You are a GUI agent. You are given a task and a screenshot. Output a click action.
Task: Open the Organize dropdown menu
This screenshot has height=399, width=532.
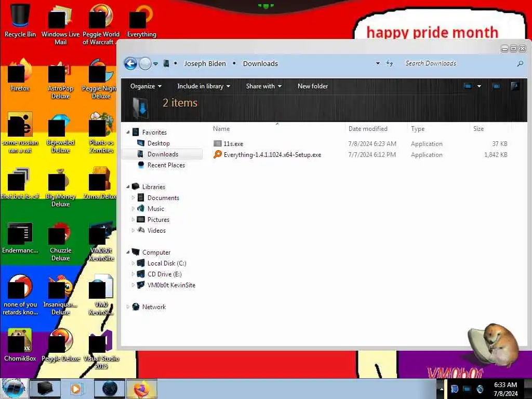145,86
